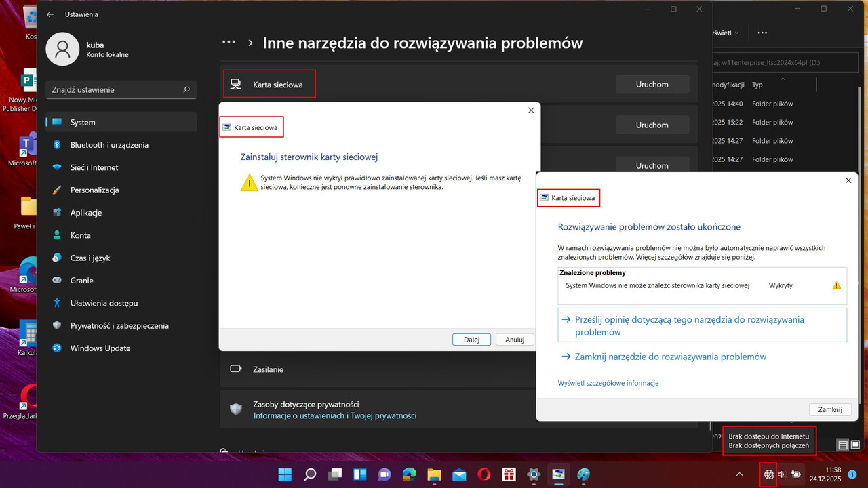Click the kuba profile avatar
The height and width of the screenshot is (488, 868).
(x=62, y=49)
